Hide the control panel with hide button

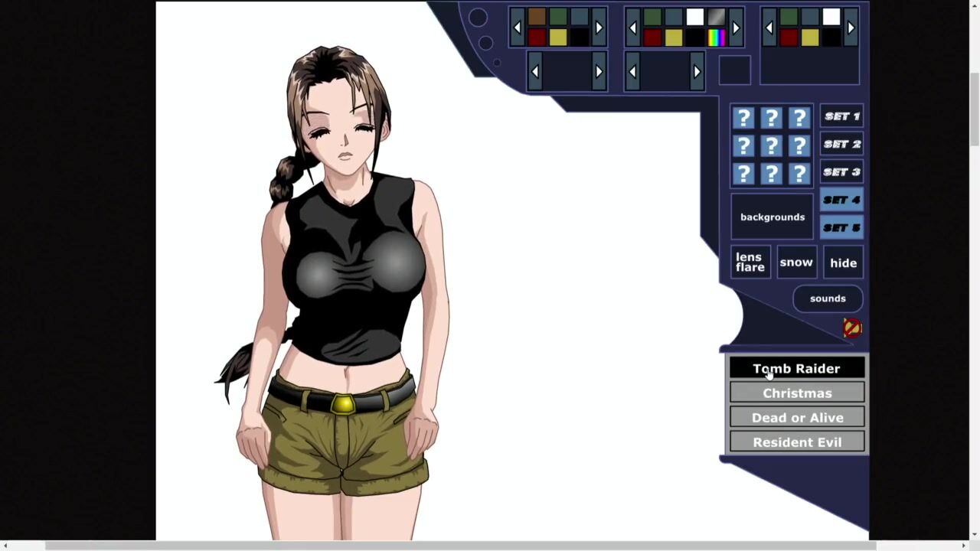843,262
